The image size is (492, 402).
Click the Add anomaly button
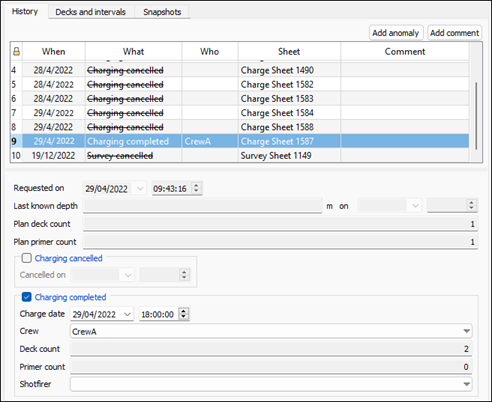pyautogui.click(x=396, y=33)
